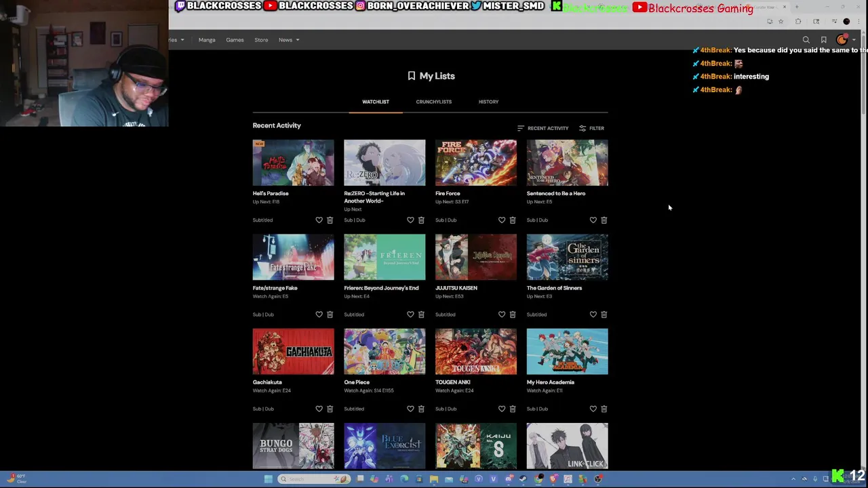Open the Manga menu item

tap(207, 40)
